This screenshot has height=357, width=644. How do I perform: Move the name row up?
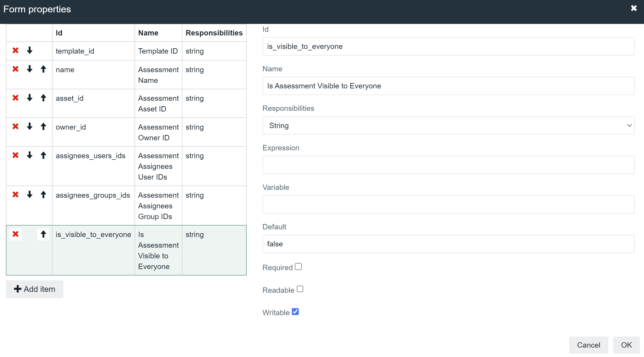[43, 69]
